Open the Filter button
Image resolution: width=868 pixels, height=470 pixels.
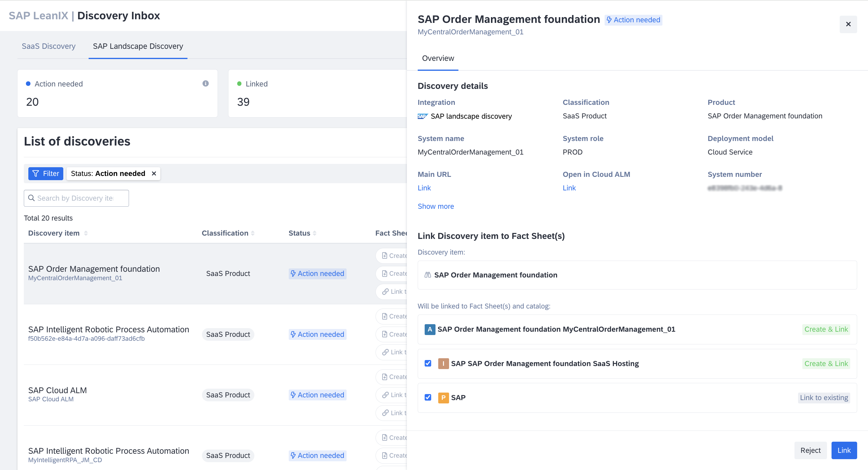point(46,174)
